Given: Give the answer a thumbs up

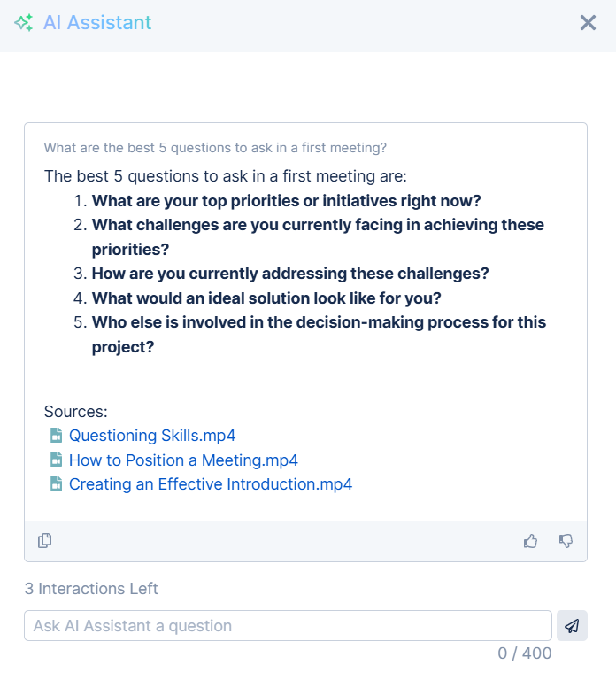Looking at the screenshot, I should click(x=531, y=540).
